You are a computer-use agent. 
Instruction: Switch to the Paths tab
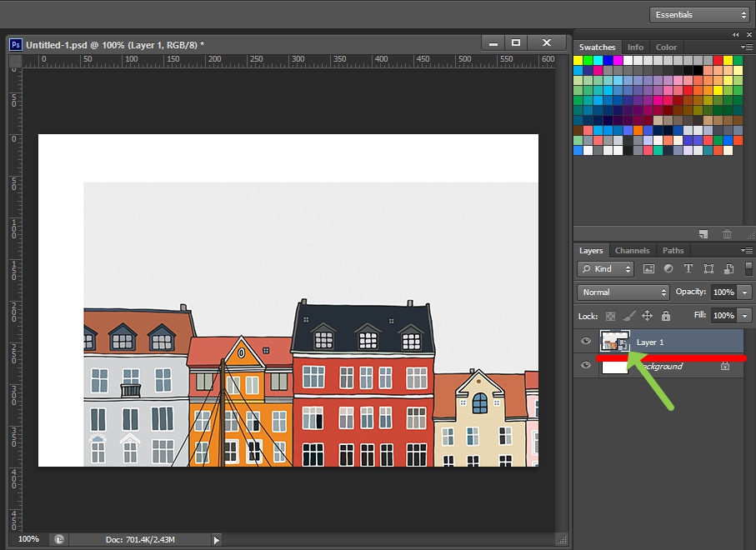(673, 251)
